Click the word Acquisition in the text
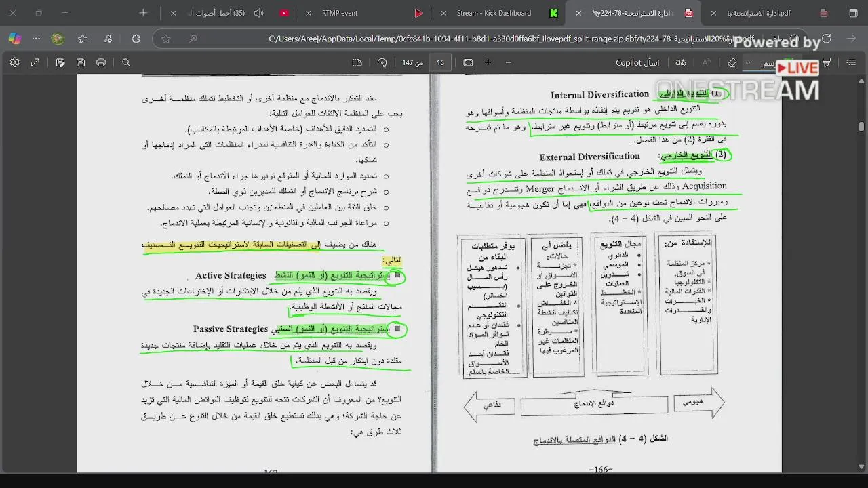The height and width of the screenshot is (488, 868). coord(704,186)
